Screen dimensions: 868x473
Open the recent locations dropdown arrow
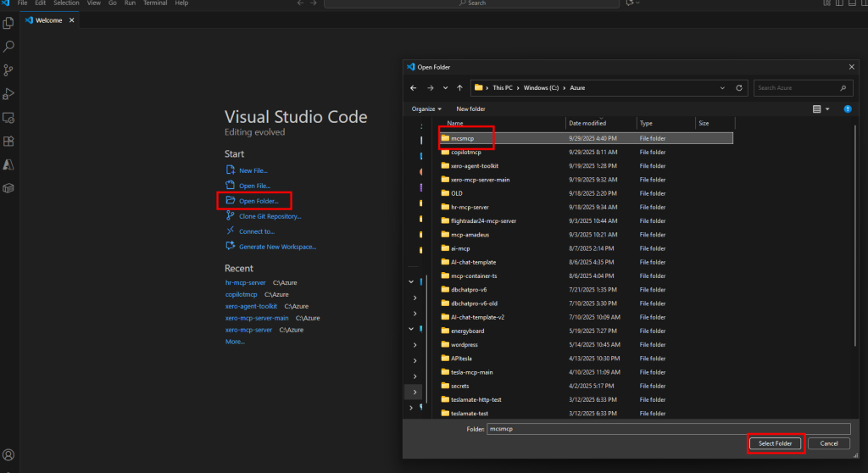444,87
